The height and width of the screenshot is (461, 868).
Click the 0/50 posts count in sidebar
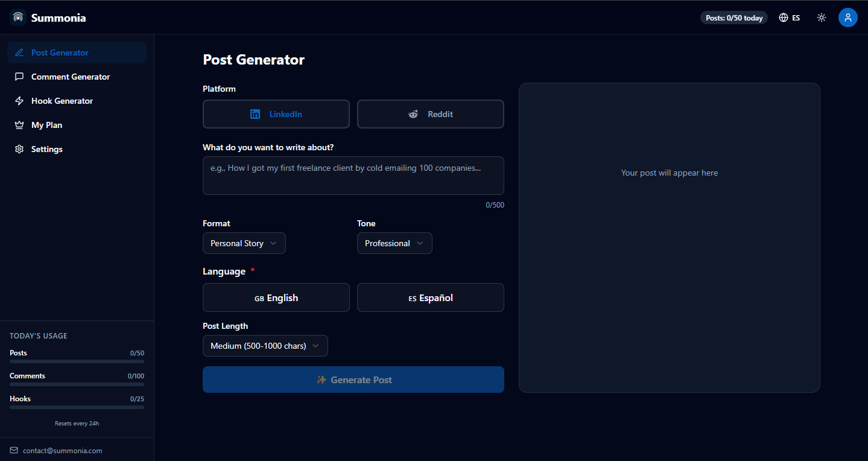tap(138, 353)
